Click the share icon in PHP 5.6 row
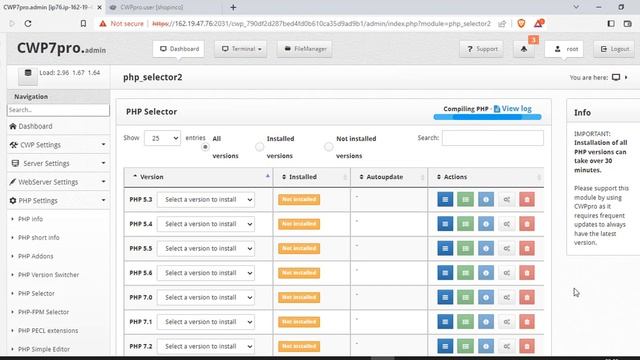This screenshot has height=360, width=640. (507, 273)
